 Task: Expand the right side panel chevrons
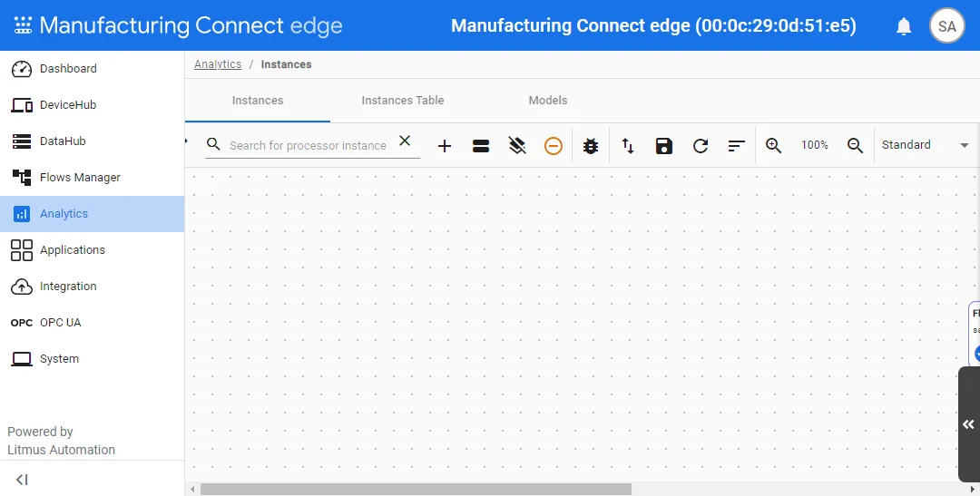click(968, 424)
